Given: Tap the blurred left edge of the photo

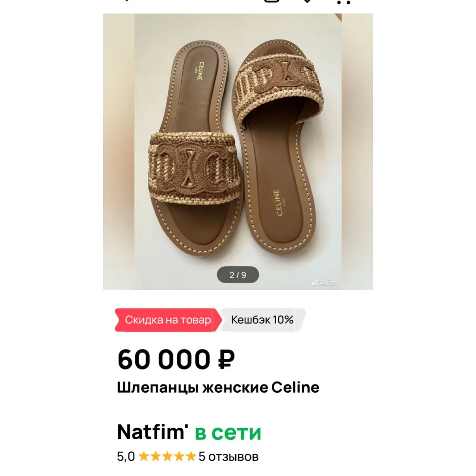Looking at the screenshot, I should [x=119, y=152].
